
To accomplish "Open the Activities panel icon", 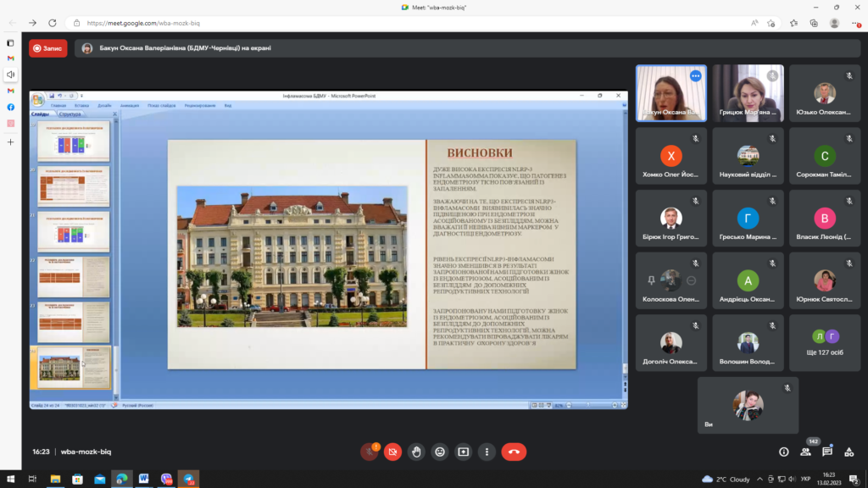I will click(849, 452).
